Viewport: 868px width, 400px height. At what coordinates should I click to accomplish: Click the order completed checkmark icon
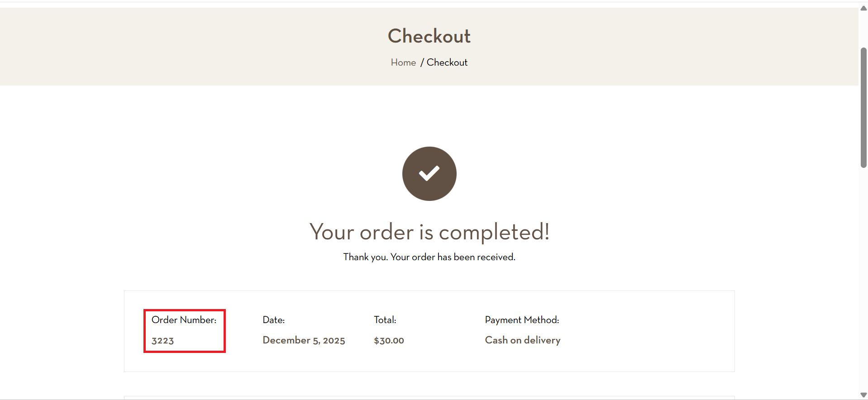click(x=429, y=174)
